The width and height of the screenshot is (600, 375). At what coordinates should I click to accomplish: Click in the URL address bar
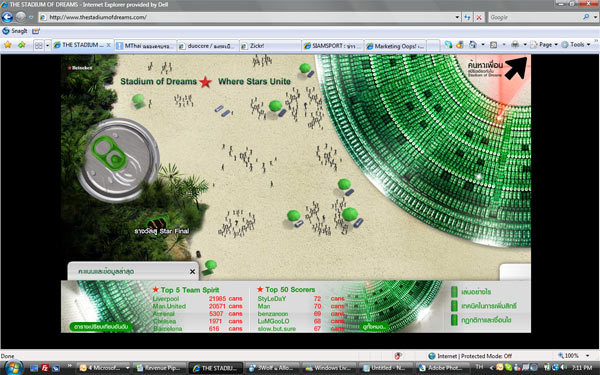pos(249,17)
